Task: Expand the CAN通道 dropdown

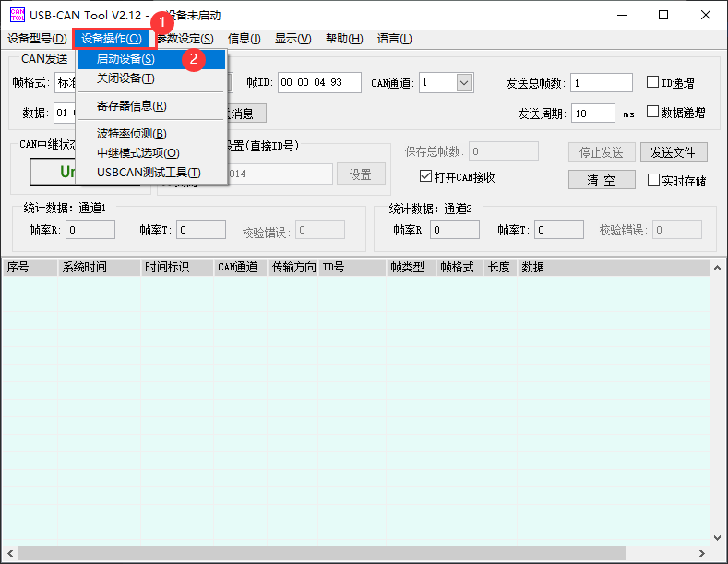Action: pyautogui.click(x=464, y=83)
